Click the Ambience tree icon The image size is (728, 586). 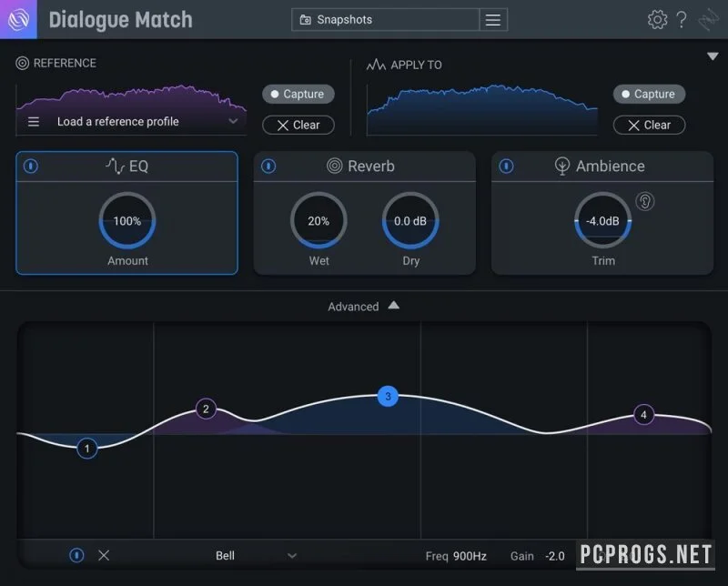(x=562, y=166)
